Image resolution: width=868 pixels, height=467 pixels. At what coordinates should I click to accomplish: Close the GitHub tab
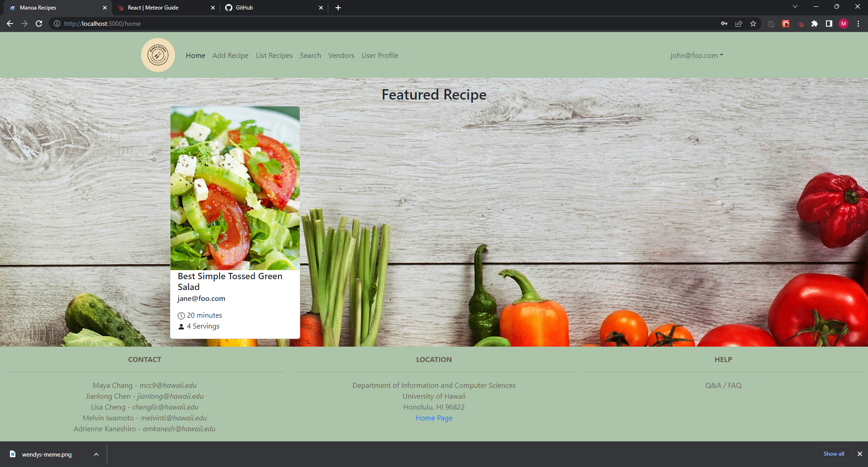[x=321, y=8]
